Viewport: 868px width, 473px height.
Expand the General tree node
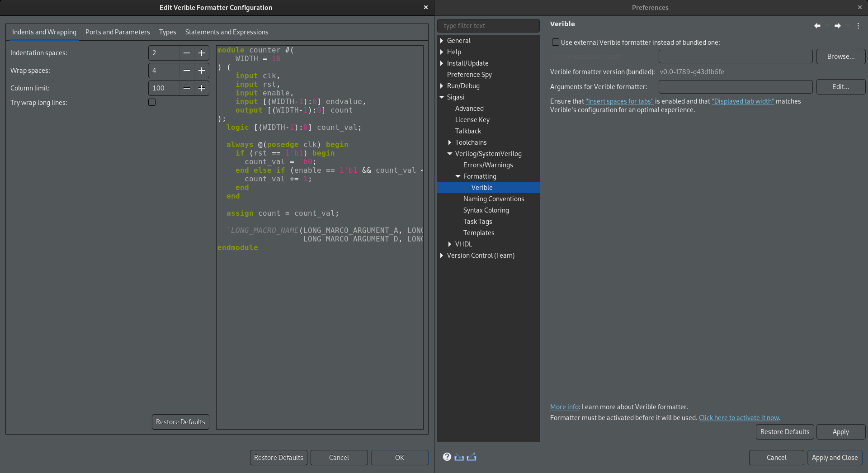coord(442,41)
